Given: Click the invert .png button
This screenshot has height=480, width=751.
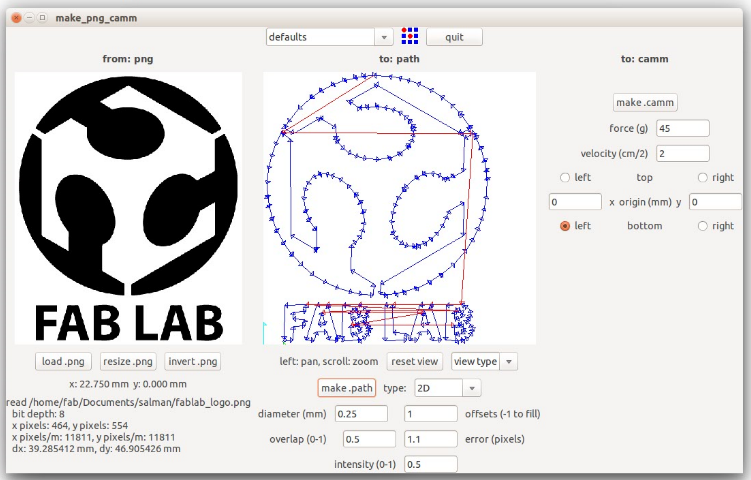Looking at the screenshot, I should [x=193, y=362].
